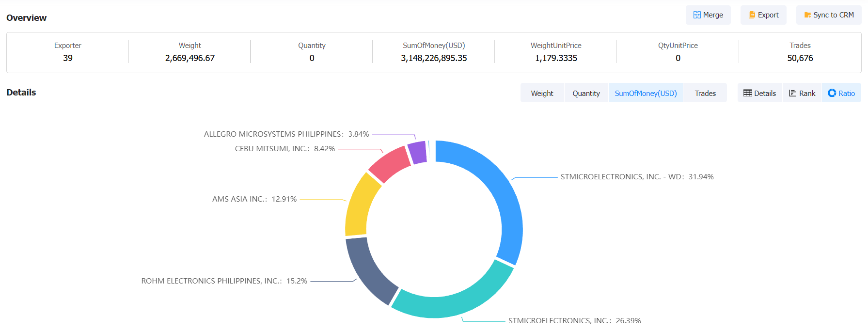This screenshot has width=868, height=331.
Task: Click the Sync to CRM button
Action: pos(829,15)
